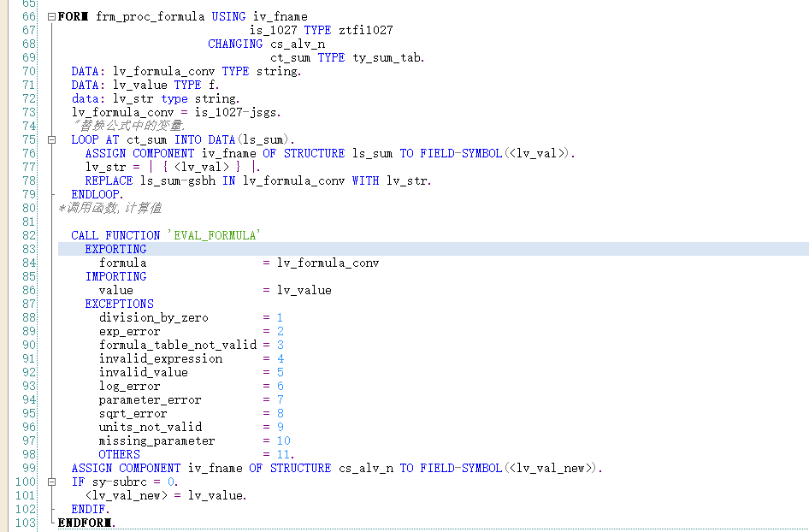Select the units_not_valid exception name
The height and width of the screenshot is (532, 809).
[x=151, y=428]
